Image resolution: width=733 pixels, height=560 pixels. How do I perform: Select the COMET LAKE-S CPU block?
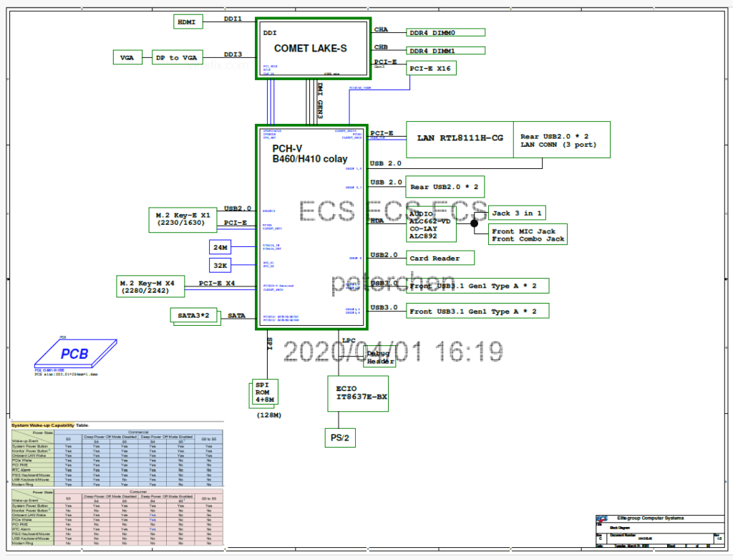click(x=313, y=47)
